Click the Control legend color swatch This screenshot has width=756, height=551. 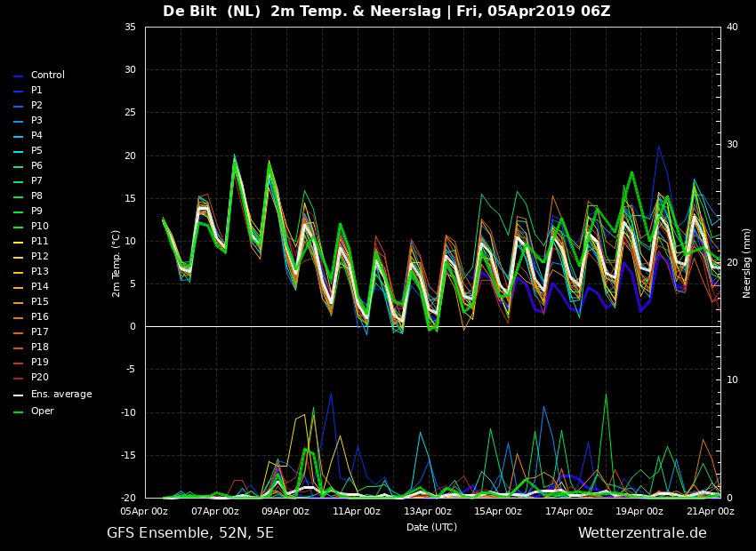pos(19,76)
